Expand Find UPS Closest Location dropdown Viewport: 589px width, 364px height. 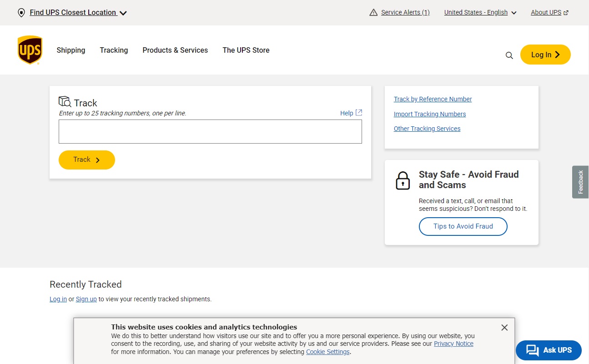(x=78, y=13)
